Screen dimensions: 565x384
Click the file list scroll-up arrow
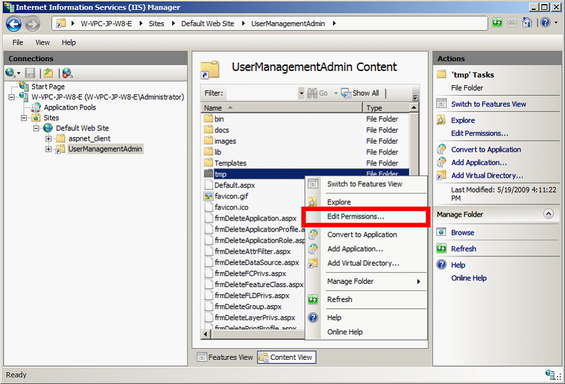(414, 107)
